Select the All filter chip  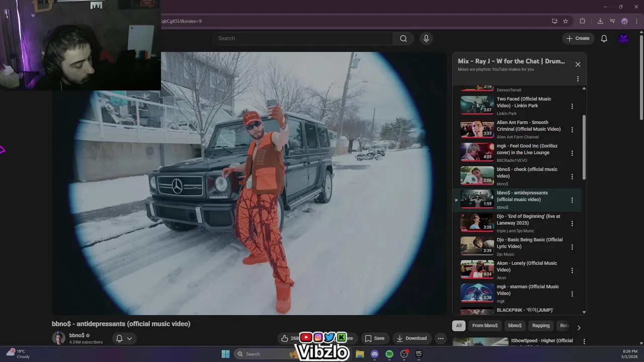[x=459, y=325]
